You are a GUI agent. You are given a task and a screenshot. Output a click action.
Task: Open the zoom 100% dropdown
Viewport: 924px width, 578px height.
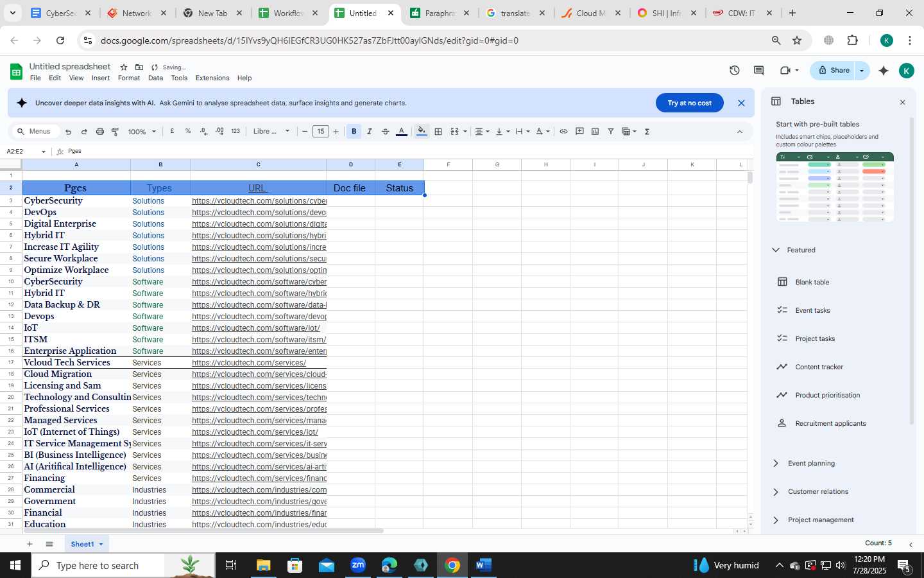coord(142,132)
